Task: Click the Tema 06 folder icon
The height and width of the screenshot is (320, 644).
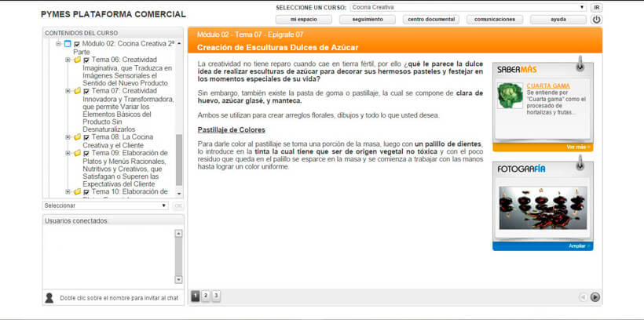Action: pos(77,60)
